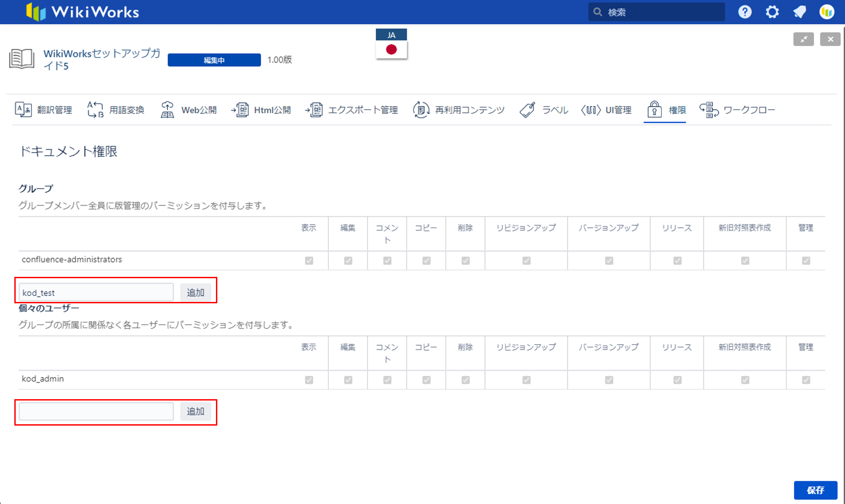Toggle 表示 checkbox for confluence-administrators

click(x=309, y=261)
